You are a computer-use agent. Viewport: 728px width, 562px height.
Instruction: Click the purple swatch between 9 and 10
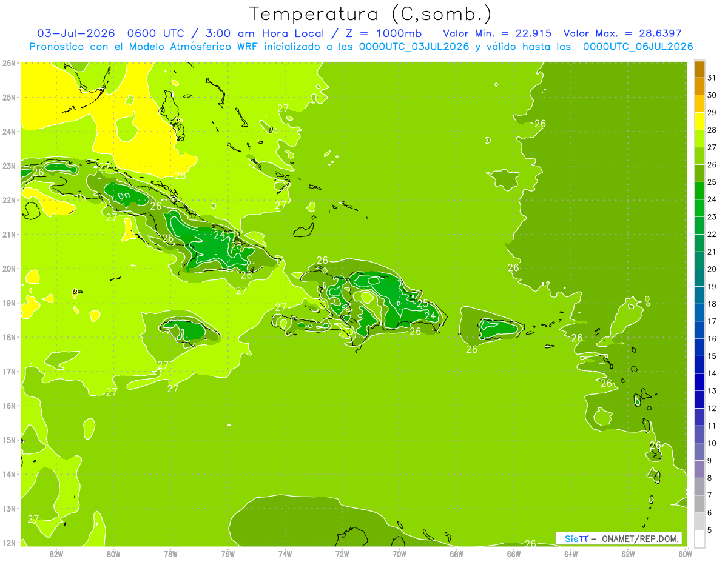(x=699, y=452)
